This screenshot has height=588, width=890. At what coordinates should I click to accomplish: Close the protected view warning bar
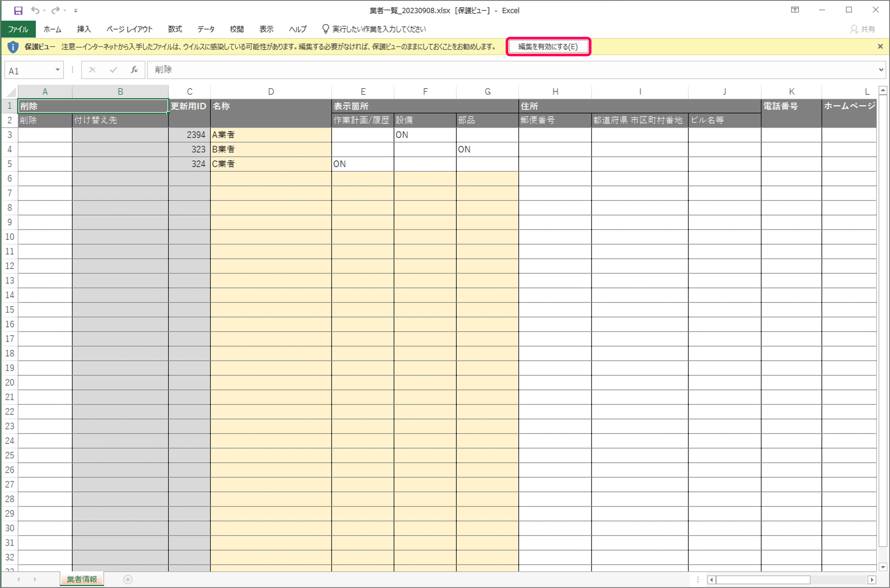click(x=880, y=46)
